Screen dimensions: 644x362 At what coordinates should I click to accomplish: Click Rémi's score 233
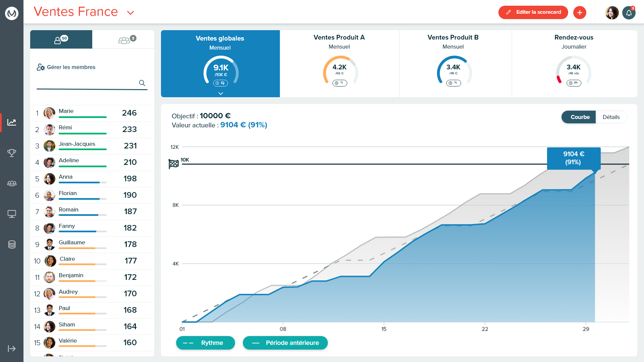(x=129, y=129)
